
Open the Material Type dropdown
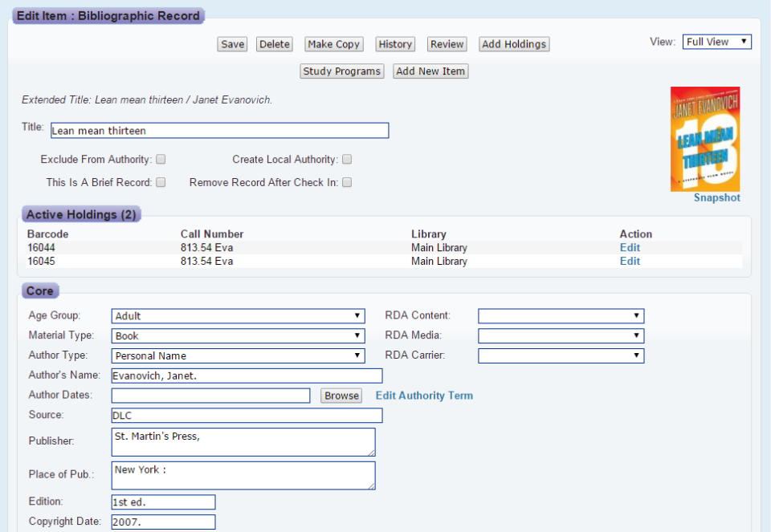click(x=238, y=335)
